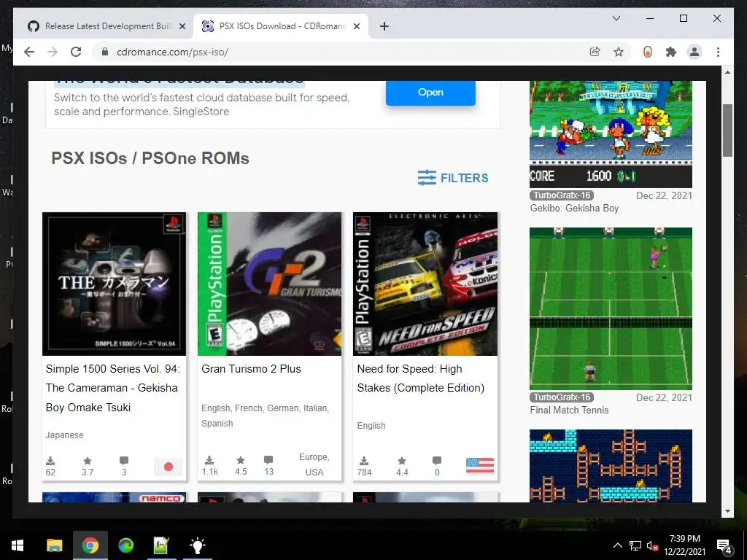
Task: Click the Chrome taskbar icon
Action: point(90,545)
